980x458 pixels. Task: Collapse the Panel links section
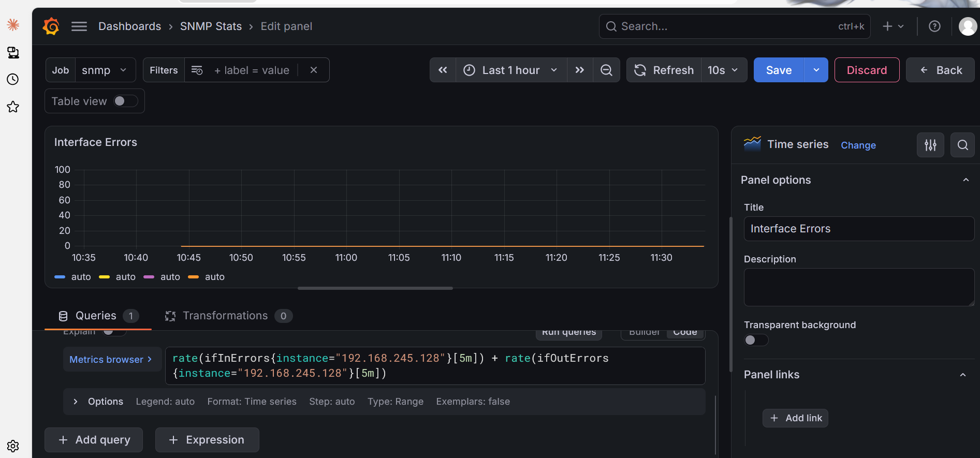point(963,375)
